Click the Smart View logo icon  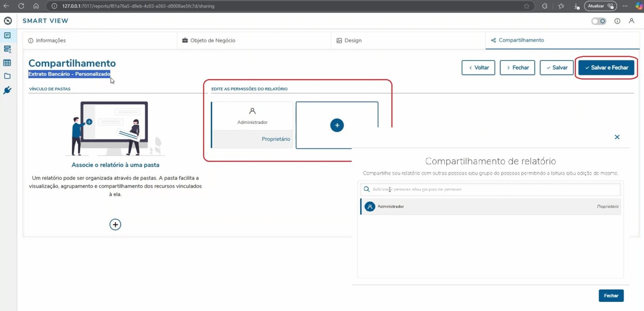8,20
